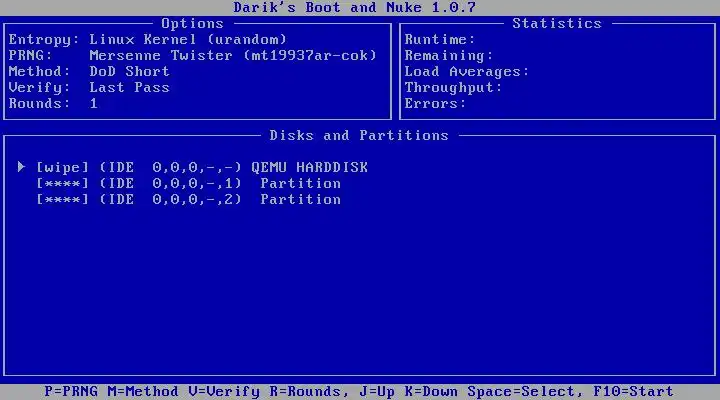
Task: Click the Errors label in Statistics
Action: coord(435,104)
